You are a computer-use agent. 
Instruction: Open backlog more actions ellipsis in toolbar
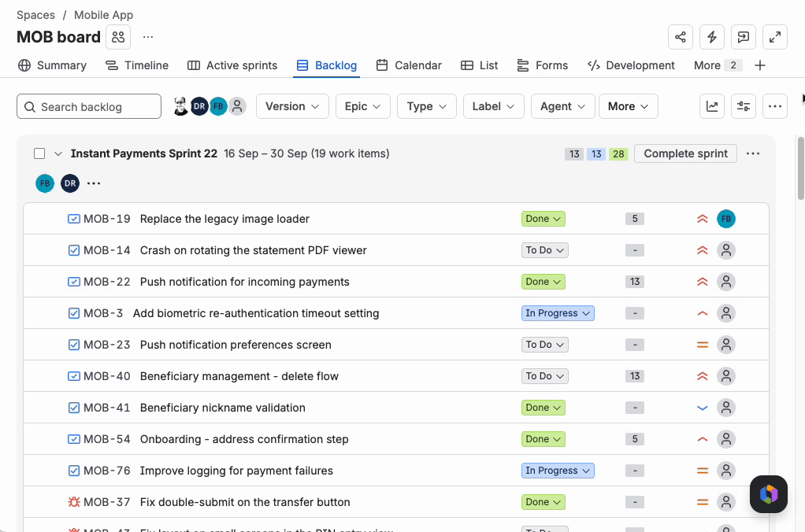pyautogui.click(x=775, y=106)
